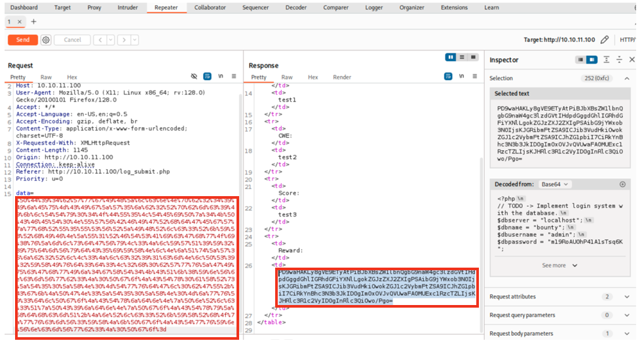Click the add decoding plus icon
Image resolution: width=644 pixels, height=347 pixels.
pyautogui.click(x=622, y=184)
